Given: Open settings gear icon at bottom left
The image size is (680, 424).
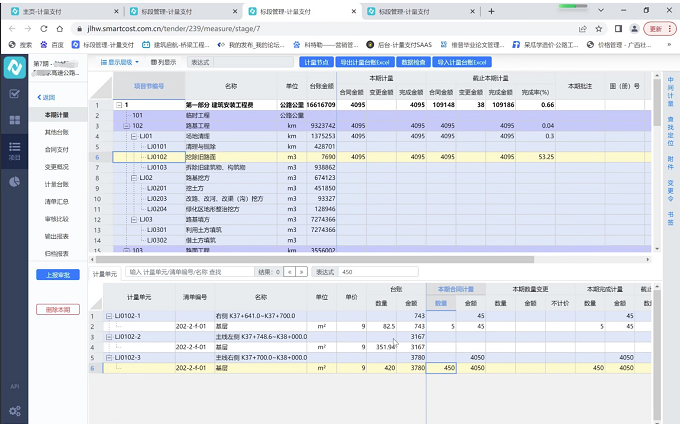Looking at the screenshot, I should (x=15, y=410).
